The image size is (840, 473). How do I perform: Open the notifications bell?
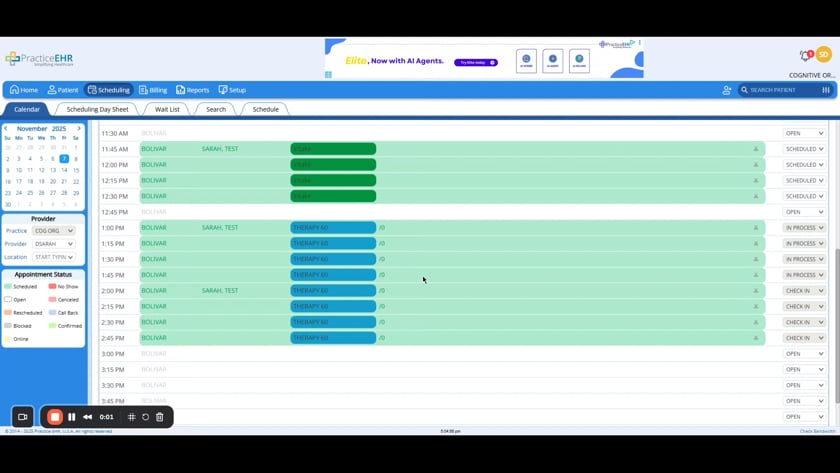click(x=805, y=55)
